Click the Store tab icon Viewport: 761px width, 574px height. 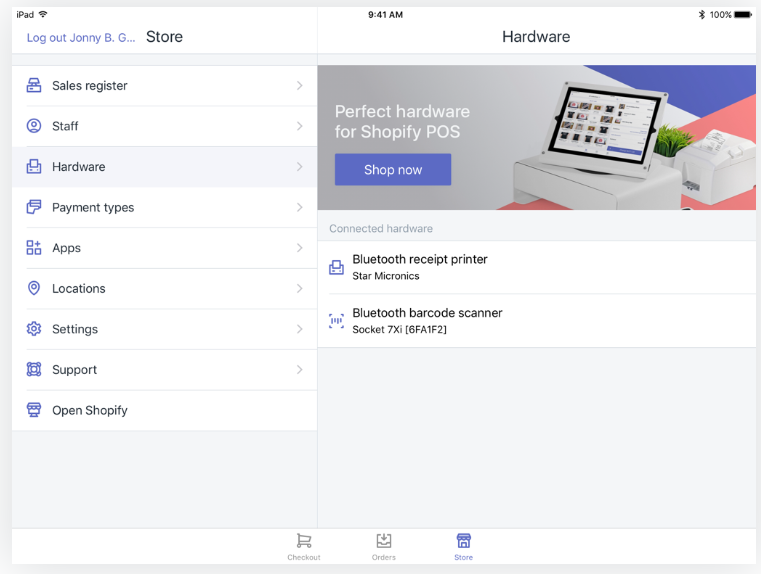pyautogui.click(x=463, y=541)
